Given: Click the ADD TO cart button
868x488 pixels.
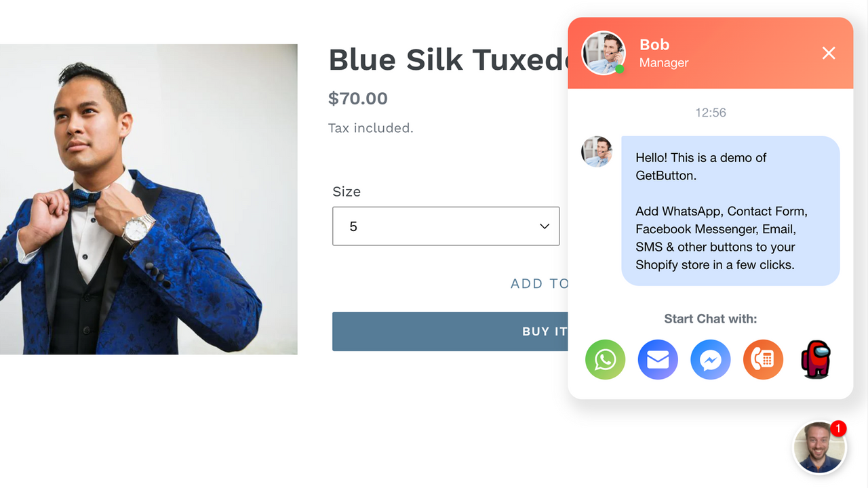Looking at the screenshot, I should (x=540, y=284).
